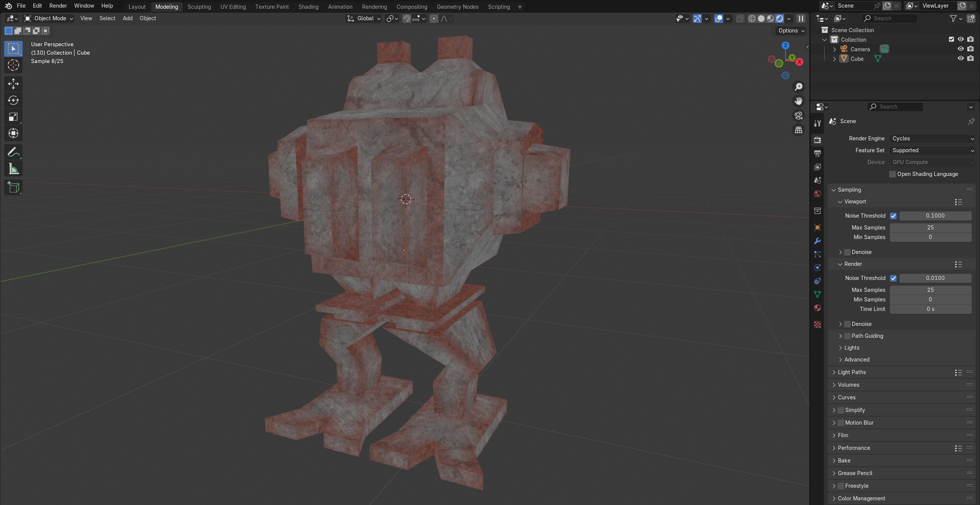The height and width of the screenshot is (505, 980).
Task: Select the Move tool
Action: [13, 84]
